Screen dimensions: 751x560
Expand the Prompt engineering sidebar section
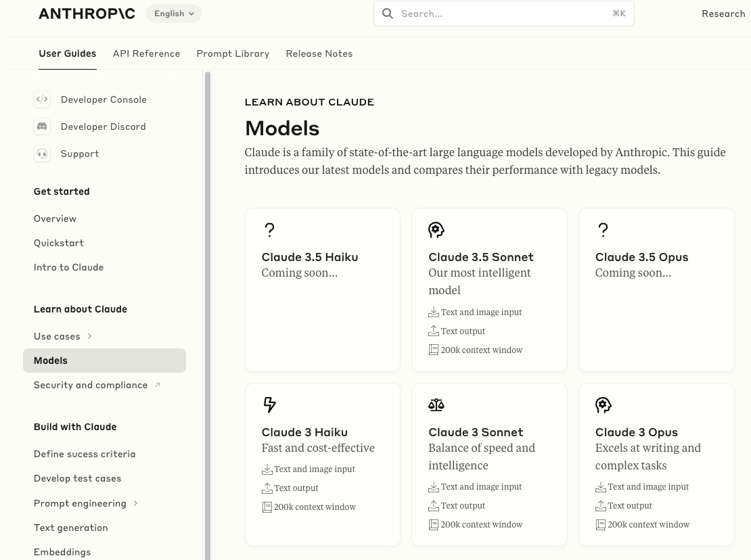tap(135, 503)
